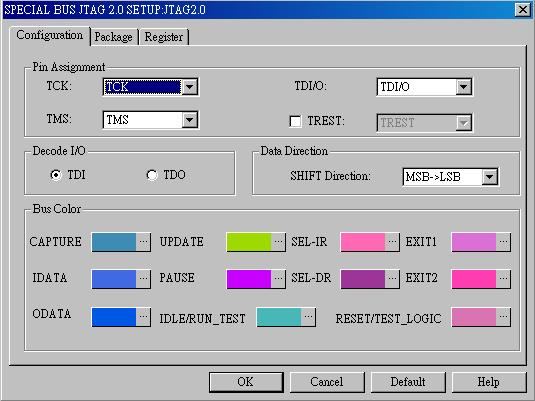
Task: Open ODATA color picker ellipsis button
Action: pos(143,317)
